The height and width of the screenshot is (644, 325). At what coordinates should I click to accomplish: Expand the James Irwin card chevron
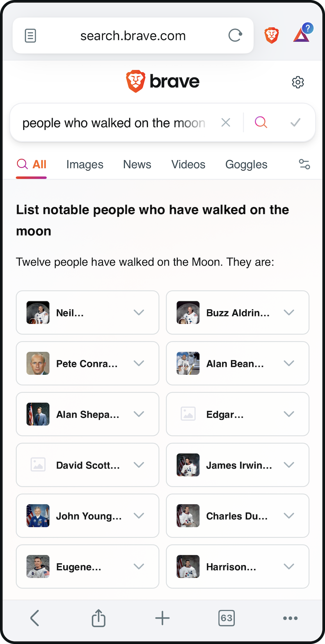coord(289,465)
